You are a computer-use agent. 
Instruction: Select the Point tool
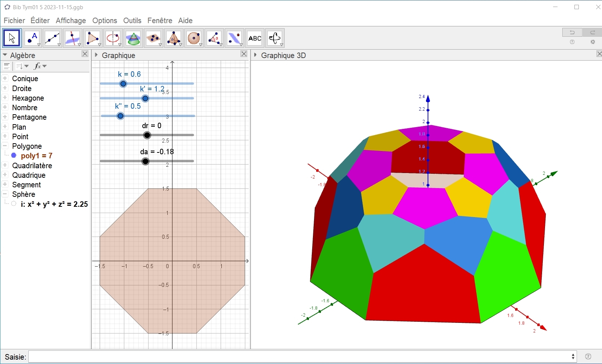[32, 38]
